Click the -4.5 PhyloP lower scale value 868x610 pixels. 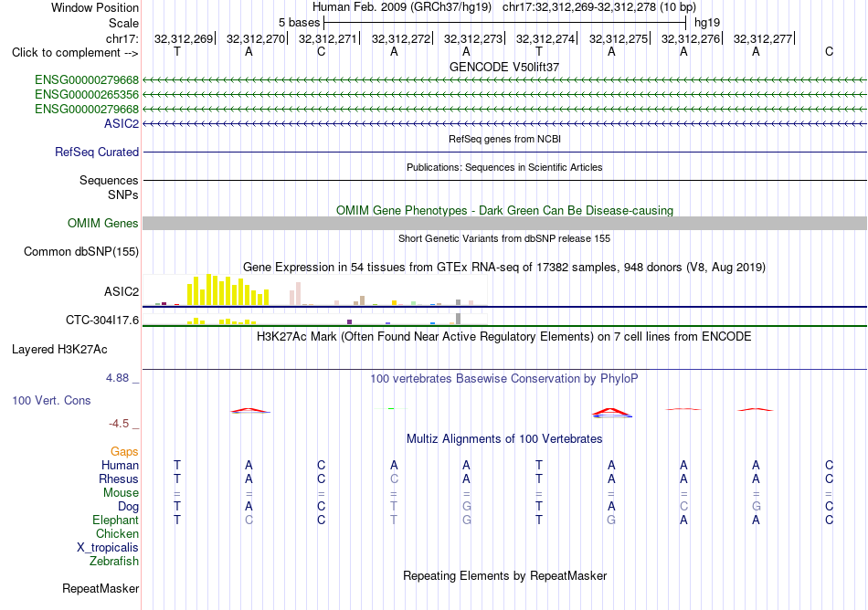point(119,424)
